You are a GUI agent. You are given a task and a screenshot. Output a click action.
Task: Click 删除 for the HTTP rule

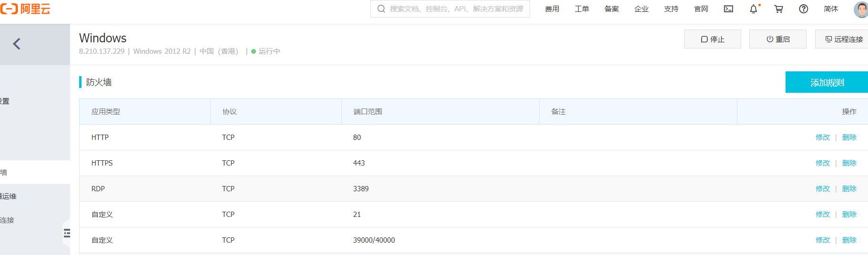tap(849, 137)
